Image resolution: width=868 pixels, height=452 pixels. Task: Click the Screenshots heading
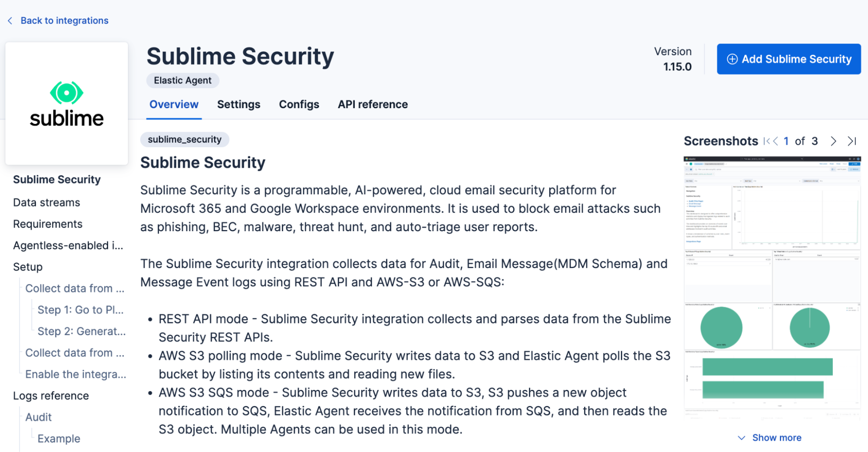click(x=720, y=141)
